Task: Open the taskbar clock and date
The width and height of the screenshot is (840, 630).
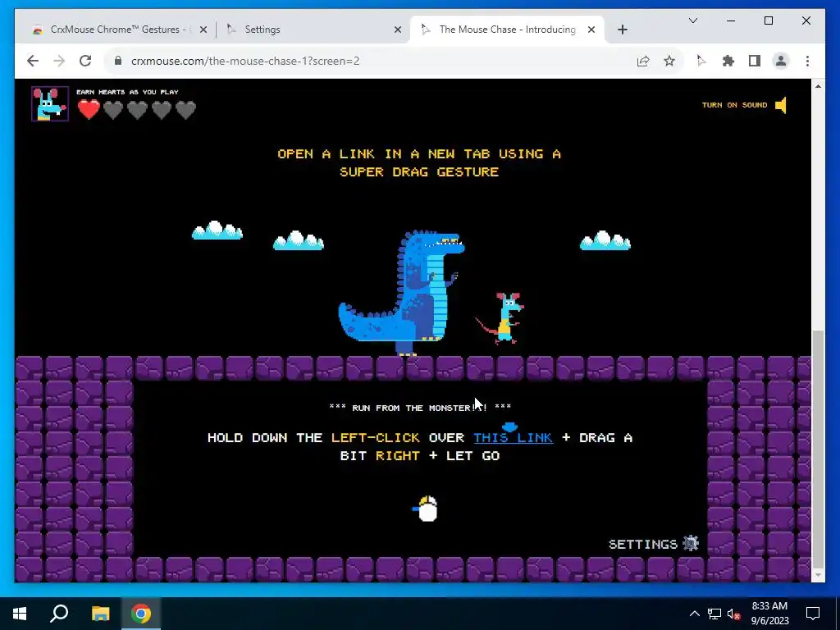Action: (769, 614)
